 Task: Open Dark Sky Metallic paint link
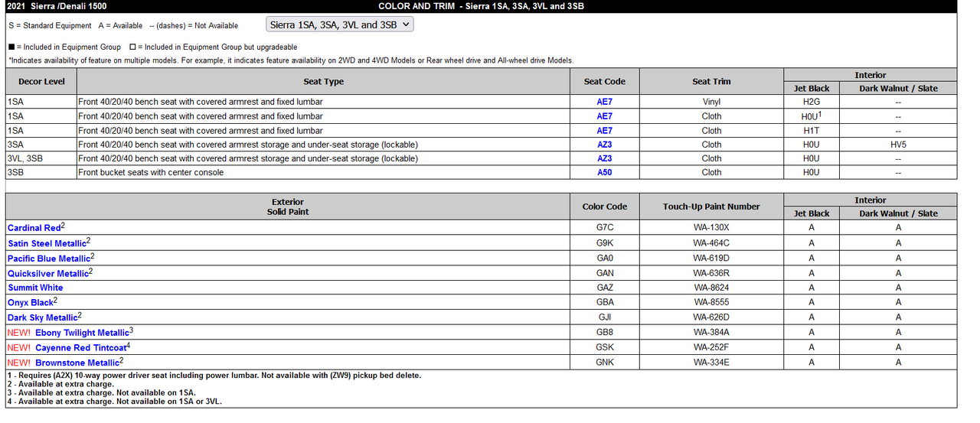[x=43, y=317]
